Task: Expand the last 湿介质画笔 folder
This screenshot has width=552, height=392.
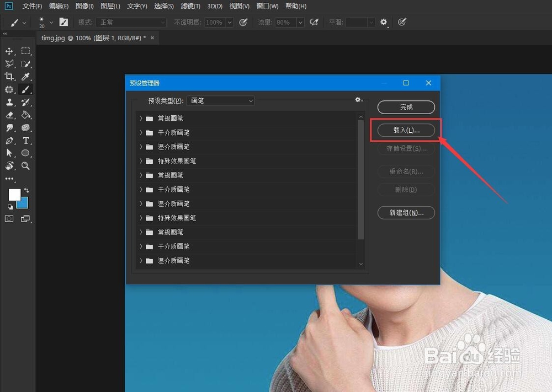Action: click(x=141, y=261)
